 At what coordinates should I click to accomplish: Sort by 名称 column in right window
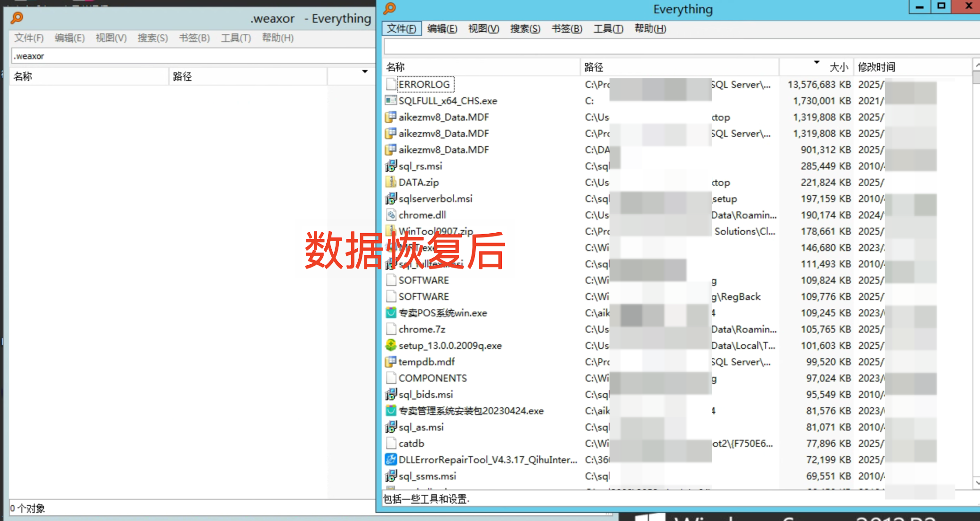[x=482, y=67]
